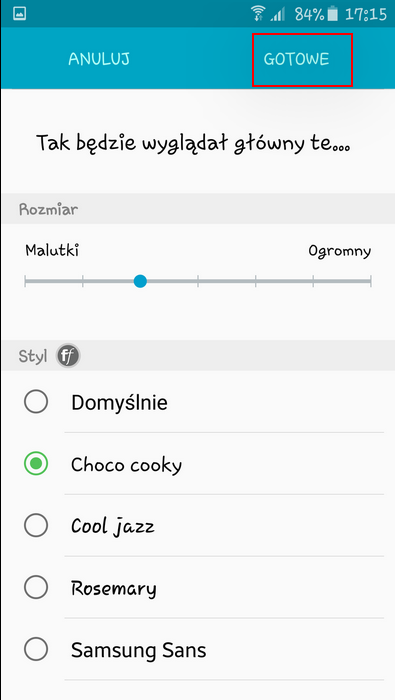Set font size slider to Malutki end

pos(25,281)
